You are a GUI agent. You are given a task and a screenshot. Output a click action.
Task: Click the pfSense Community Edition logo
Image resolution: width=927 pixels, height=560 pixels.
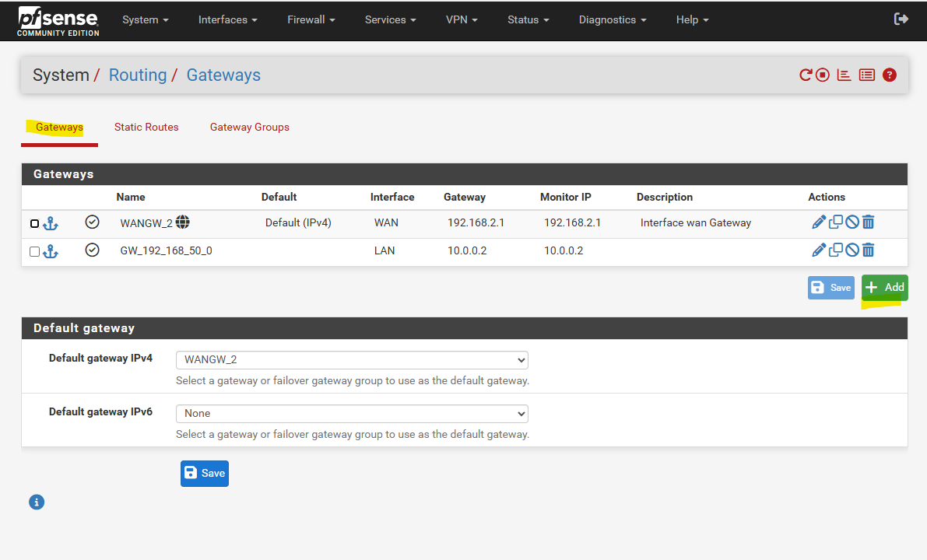pos(58,21)
